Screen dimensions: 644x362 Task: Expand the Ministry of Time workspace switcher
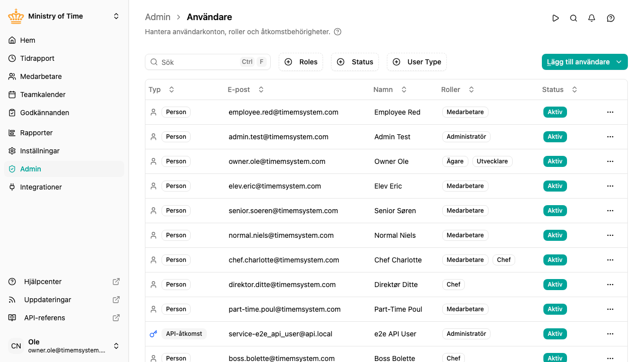coord(116,16)
